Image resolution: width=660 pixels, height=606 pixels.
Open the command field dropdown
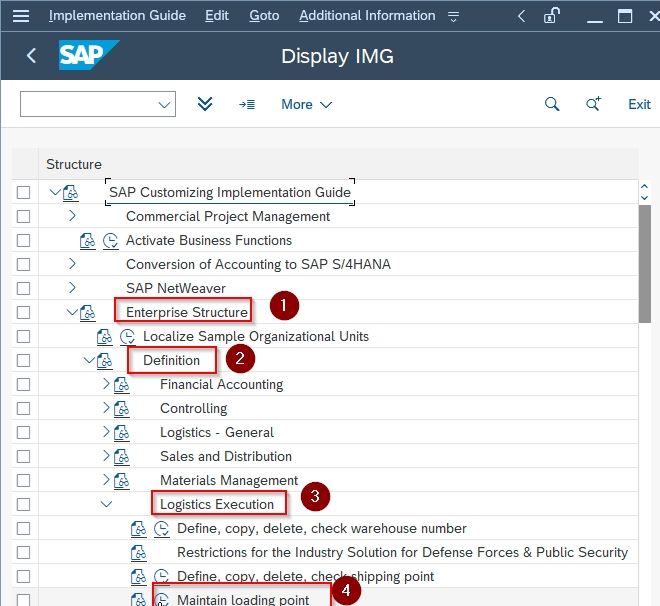pos(164,104)
